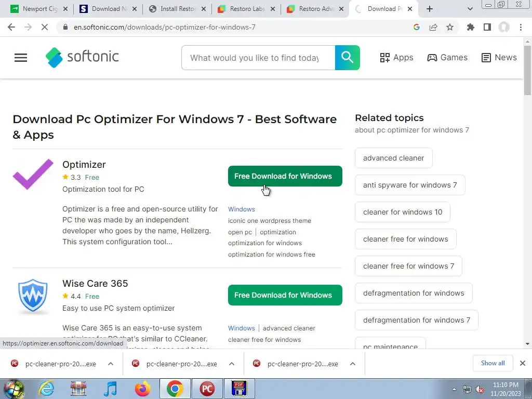This screenshot has width=532, height=399.
Task: Click the Softonic logo
Action: coord(82,57)
